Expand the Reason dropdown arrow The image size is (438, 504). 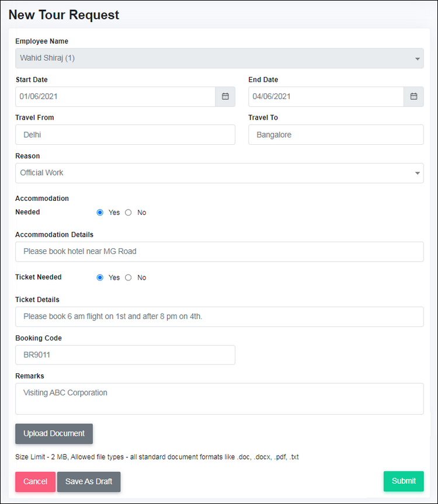coord(417,173)
